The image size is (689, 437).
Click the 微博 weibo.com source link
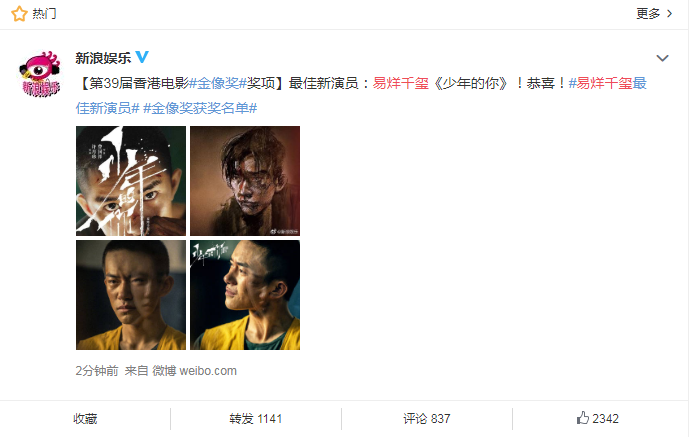(195, 371)
